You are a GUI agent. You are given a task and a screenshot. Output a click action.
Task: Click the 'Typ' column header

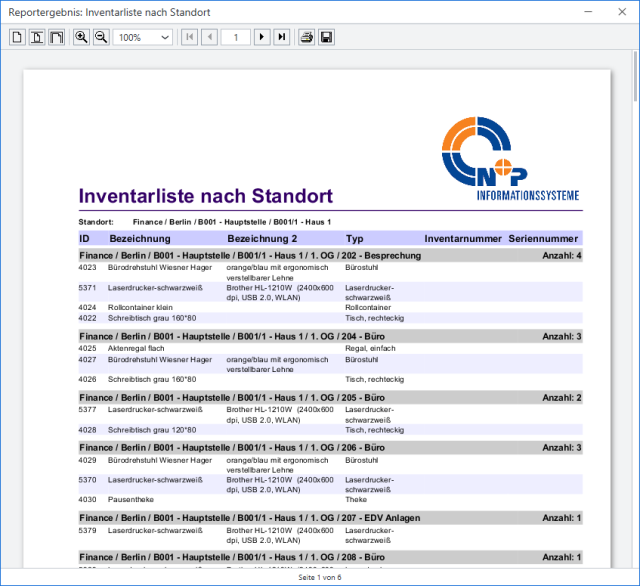(354, 239)
